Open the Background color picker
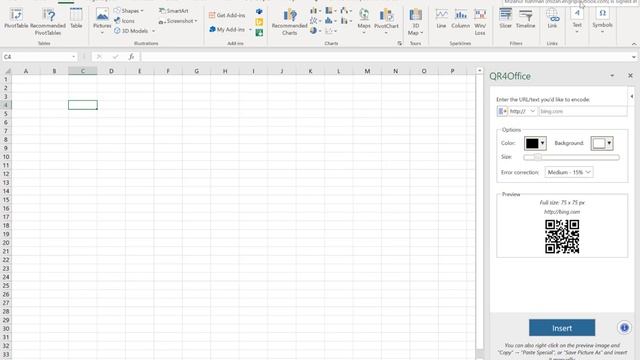640x360 pixels. pyautogui.click(x=602, y=143)
